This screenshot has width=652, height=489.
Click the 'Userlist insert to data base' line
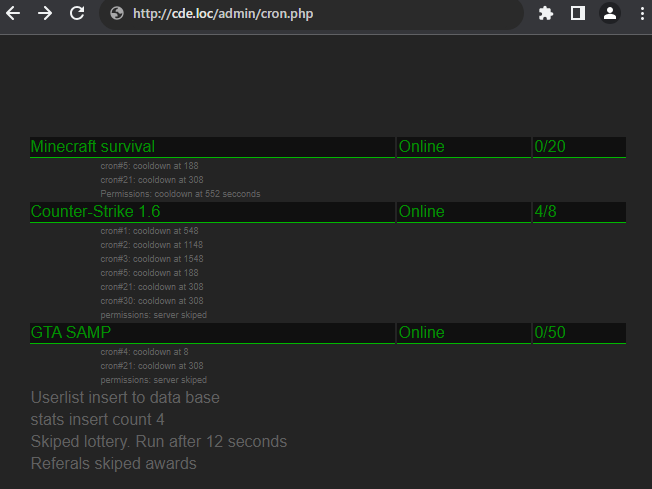(x=125, y=398)
